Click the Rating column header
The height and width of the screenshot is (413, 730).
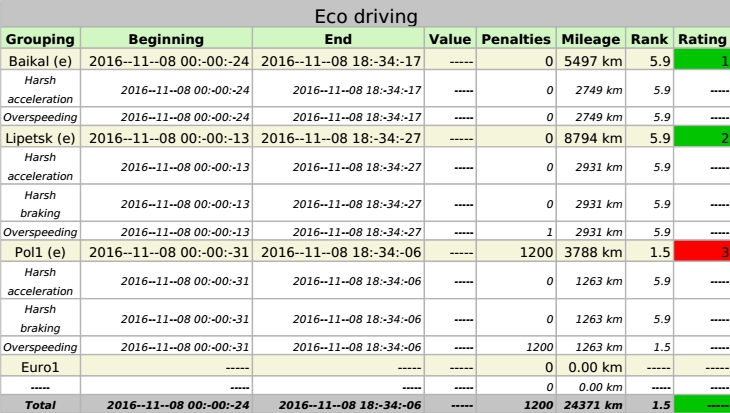pos(702,39)
